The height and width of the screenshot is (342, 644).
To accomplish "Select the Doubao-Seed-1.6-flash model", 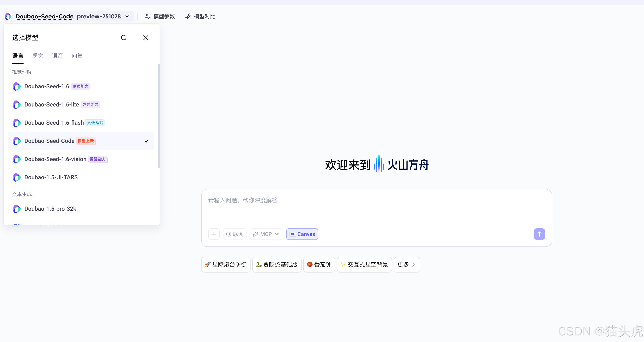I will [54, 123].
